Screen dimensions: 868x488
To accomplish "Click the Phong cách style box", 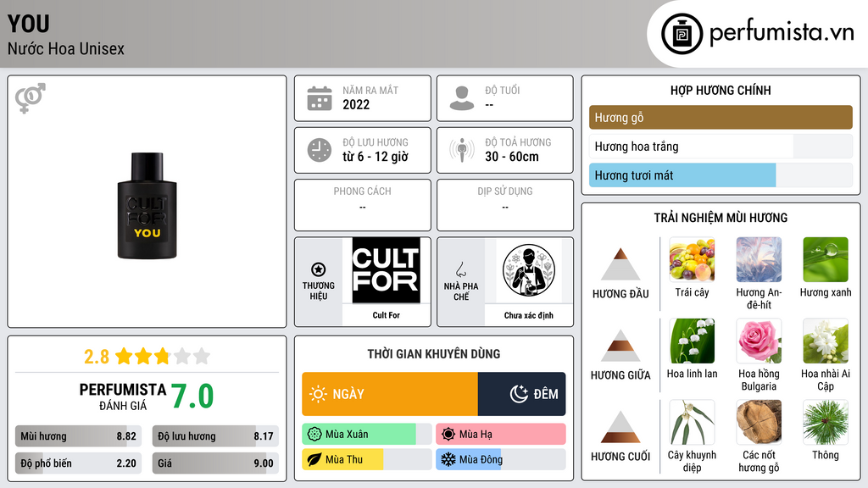I will (x=363, y=205).
